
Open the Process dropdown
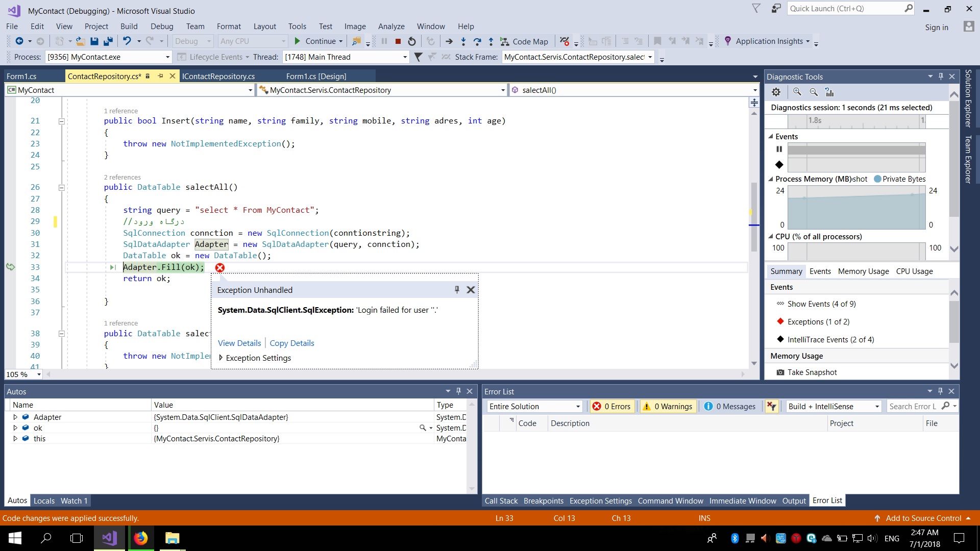click(167, 57)
